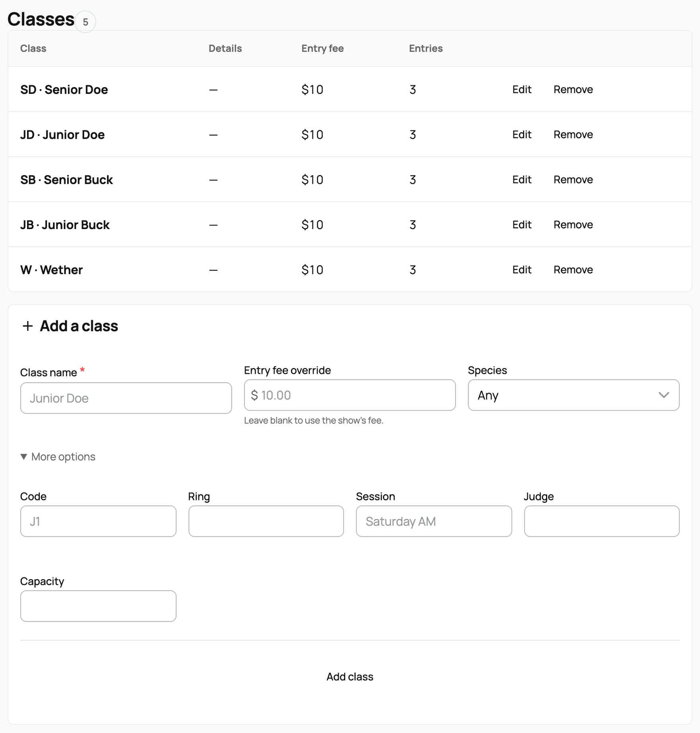700x733 pixels.
Task: Select the 'SB · Senior Buck' class name
Action: coord(66,179)
